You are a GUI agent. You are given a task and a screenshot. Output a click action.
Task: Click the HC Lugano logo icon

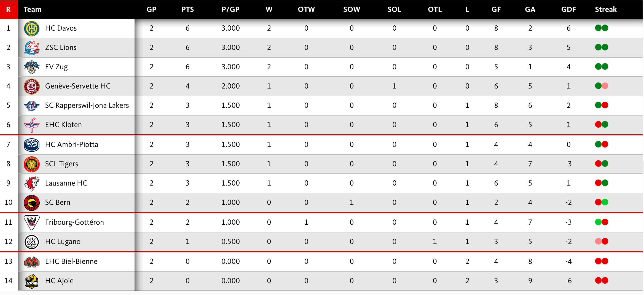(x=32, y=242)
